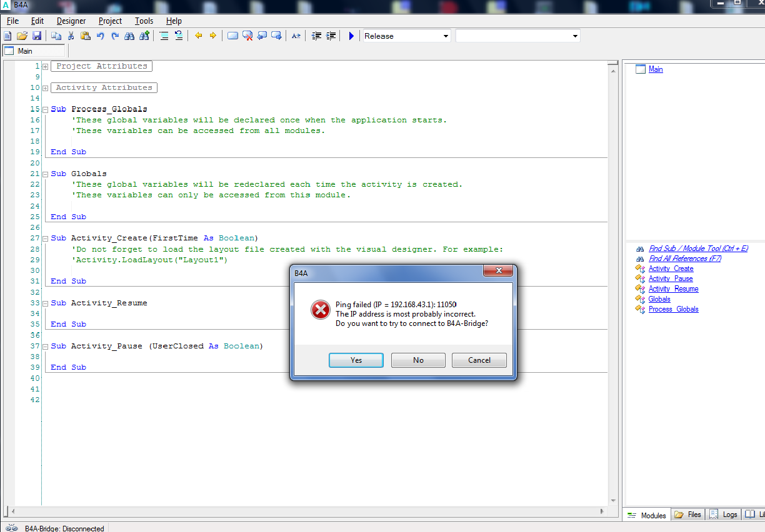Jump to Activity_Create sub link
Screen dimensions: 765x532
click(671, 268)
